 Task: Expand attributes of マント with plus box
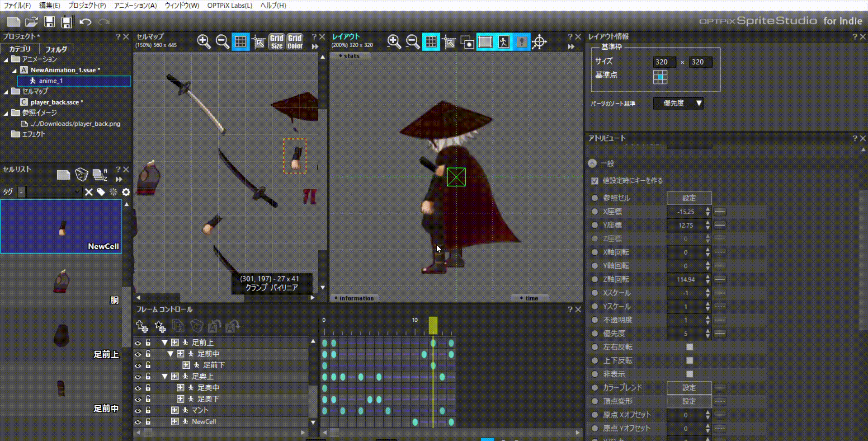pos(175,410)
